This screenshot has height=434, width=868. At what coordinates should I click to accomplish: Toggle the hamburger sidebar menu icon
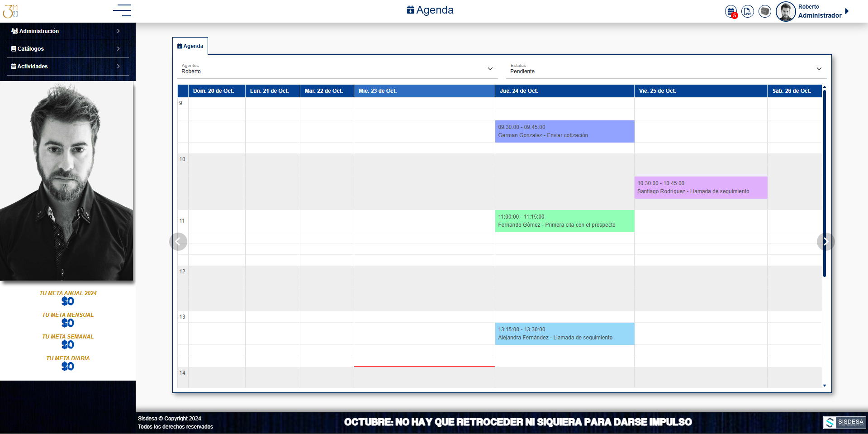[x=122, y=10]
